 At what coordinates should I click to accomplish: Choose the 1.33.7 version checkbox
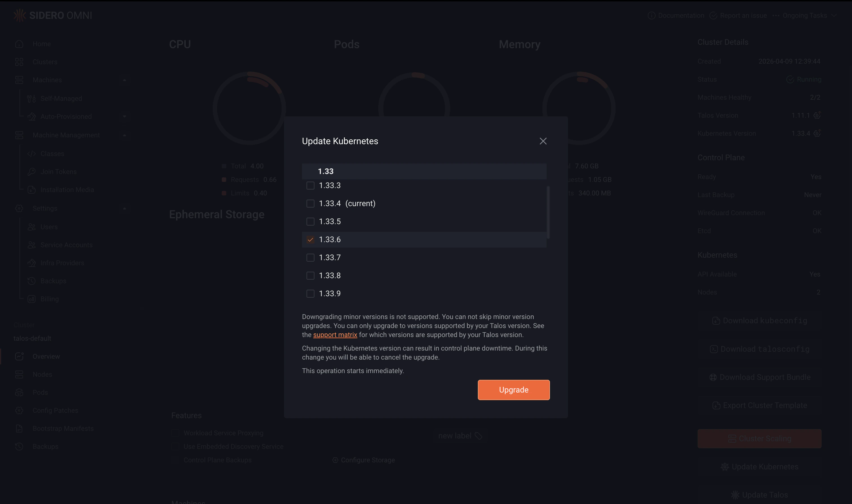click(x=310, y=257)
